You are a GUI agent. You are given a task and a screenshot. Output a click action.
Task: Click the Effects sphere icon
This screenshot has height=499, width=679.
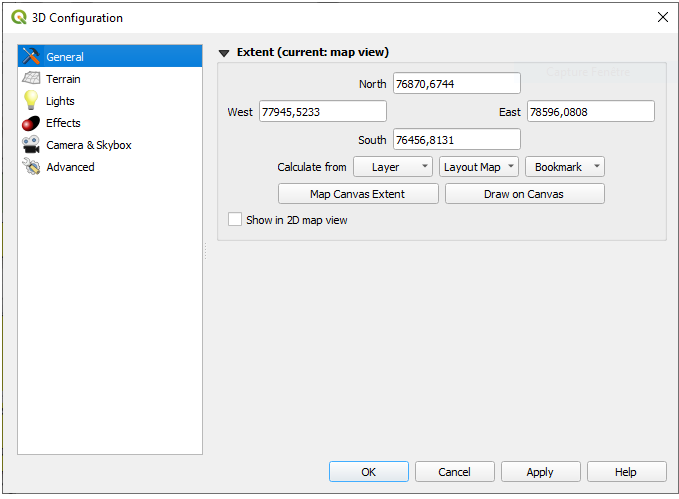click(x=31, y=123)
